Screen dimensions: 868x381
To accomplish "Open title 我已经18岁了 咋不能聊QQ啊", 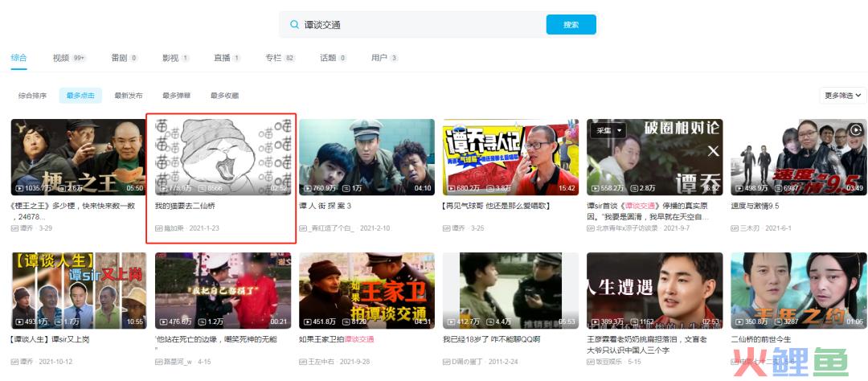I will [492, 339].
